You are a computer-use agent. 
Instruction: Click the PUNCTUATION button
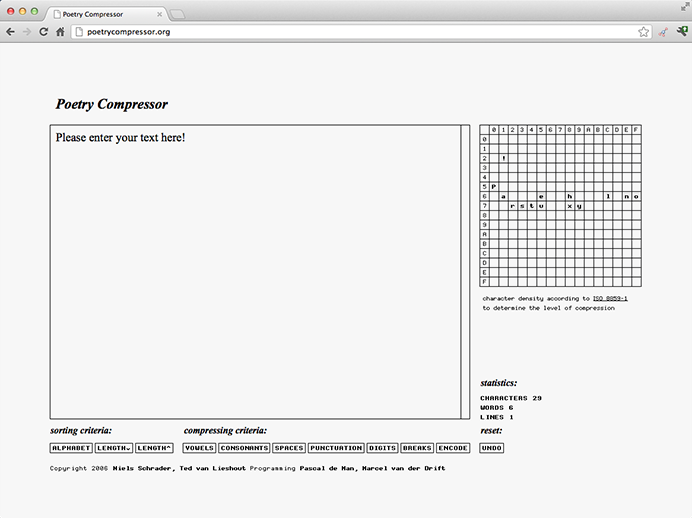coord(336,448)
